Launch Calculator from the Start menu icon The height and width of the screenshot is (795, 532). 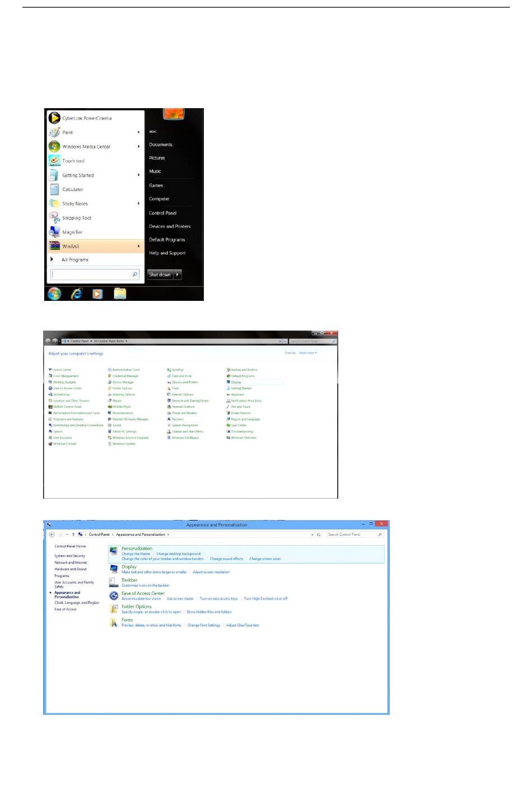54,189
